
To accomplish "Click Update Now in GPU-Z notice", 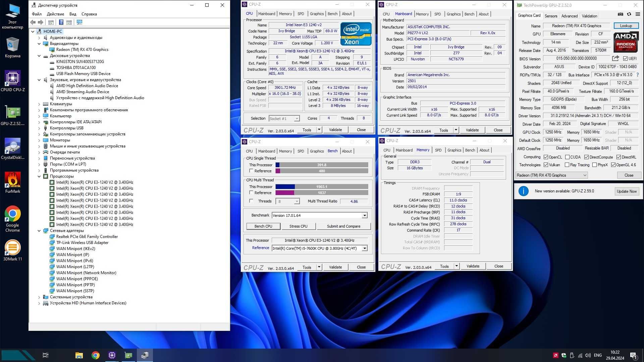I will click(x=626, y=191).
